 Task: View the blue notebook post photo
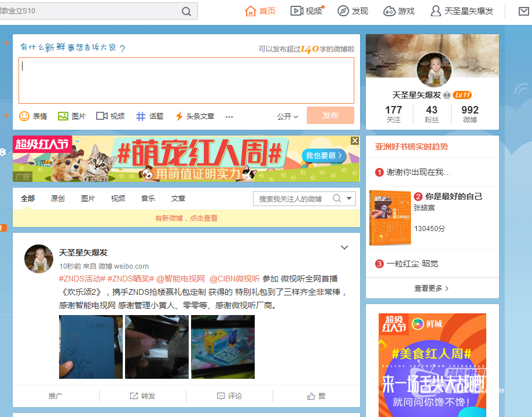click(x=90, y=347)
